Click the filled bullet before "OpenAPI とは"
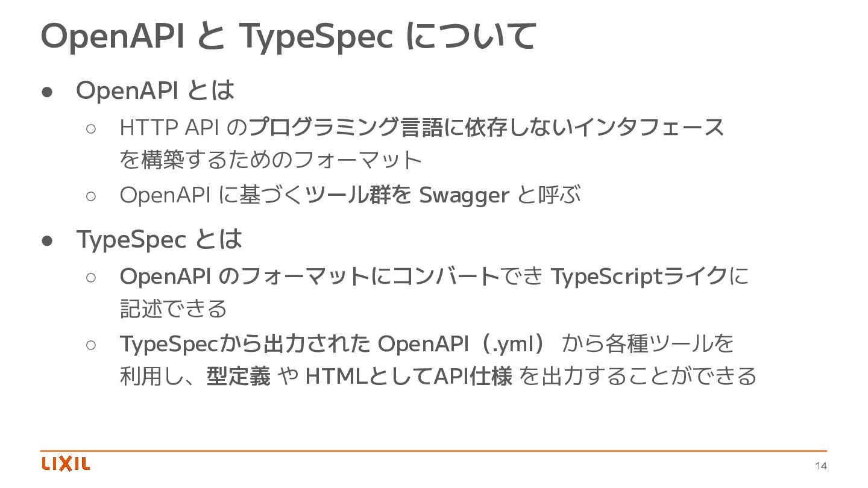 (49, 91)
